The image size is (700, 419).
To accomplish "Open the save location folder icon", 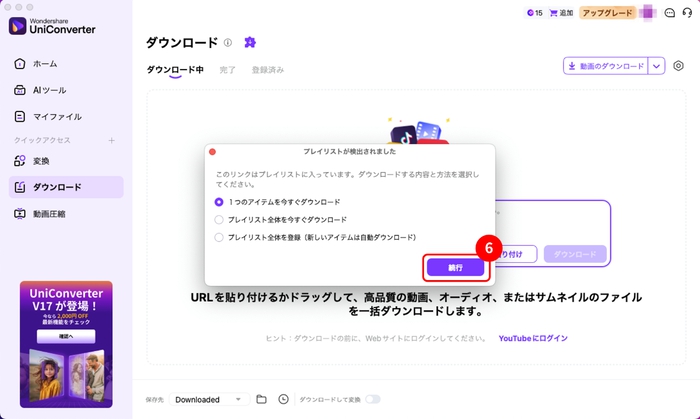I will pos(261,399).
